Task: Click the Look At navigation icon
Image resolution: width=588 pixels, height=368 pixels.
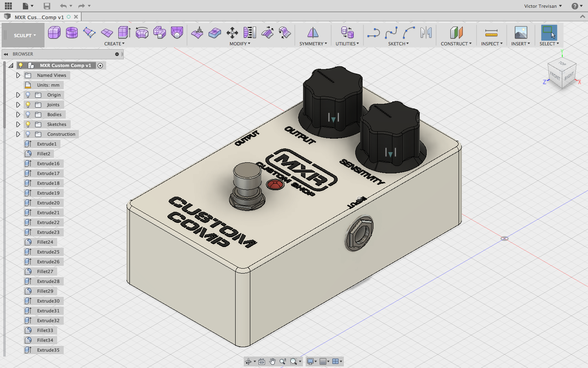Action: point(262,361)
